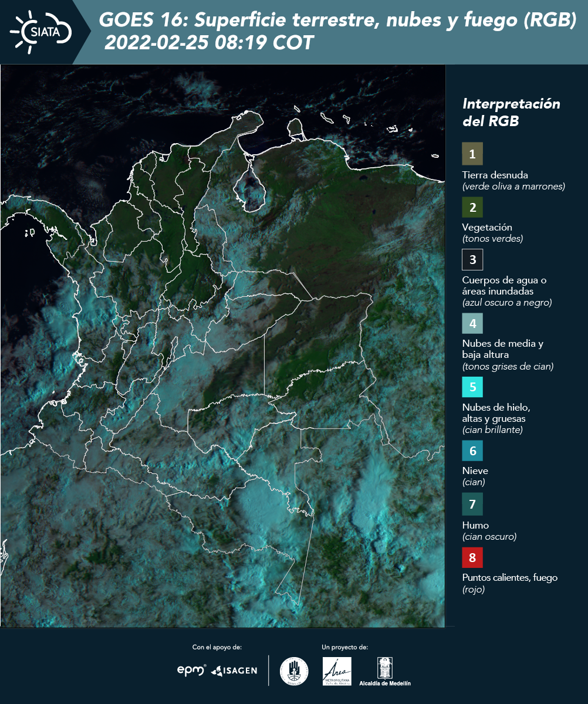Screen dimensions: 588x704
Task: Click the ISAGEN logo
Action: 234,670
